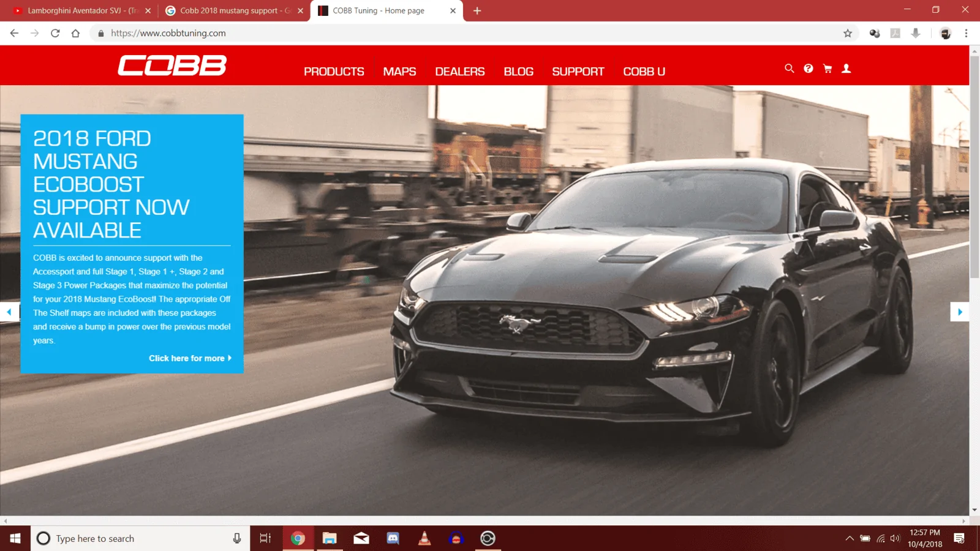
Task: Open the PRODUCTS menu
Action: coord(334,72)
